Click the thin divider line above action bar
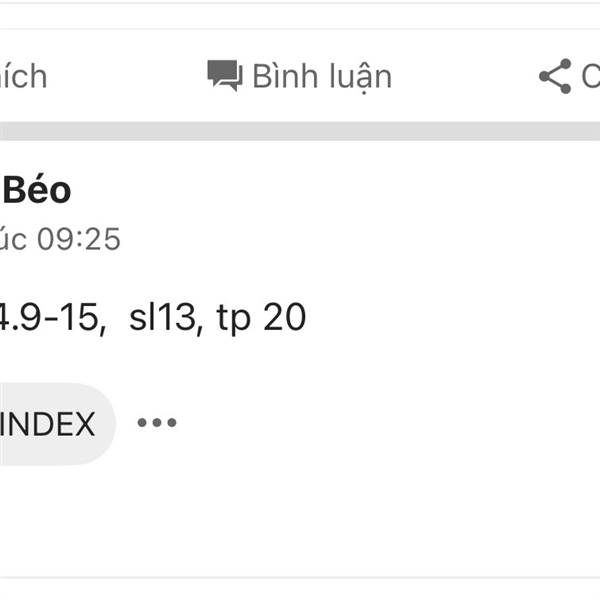600x600 pixels. click(x=300, y=29)
